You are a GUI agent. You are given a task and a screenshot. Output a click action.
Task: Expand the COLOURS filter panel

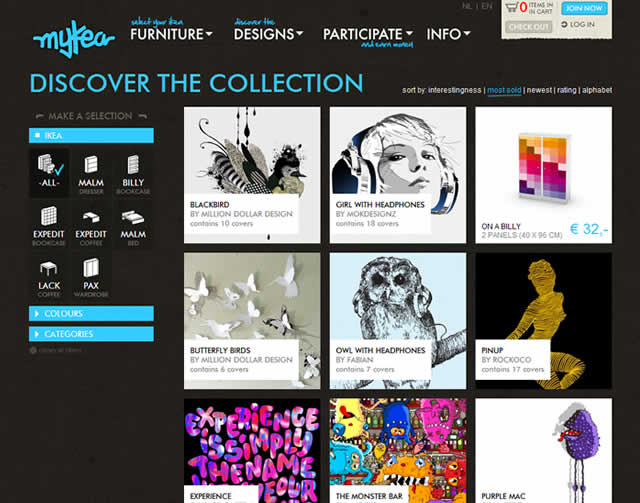[91, 314]
